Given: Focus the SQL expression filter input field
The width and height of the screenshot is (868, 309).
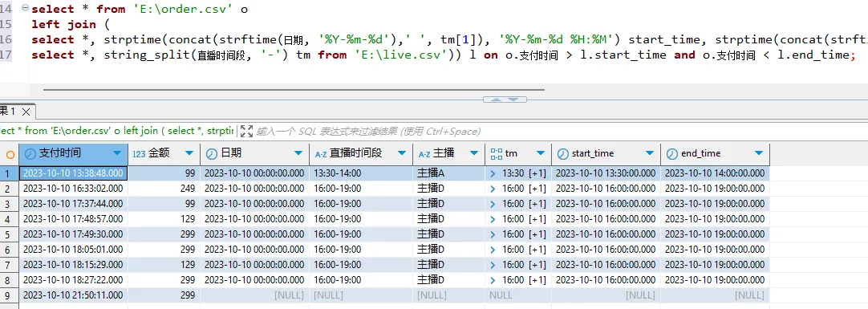Looking at the screenshot, I should click(x=368, y=132).
